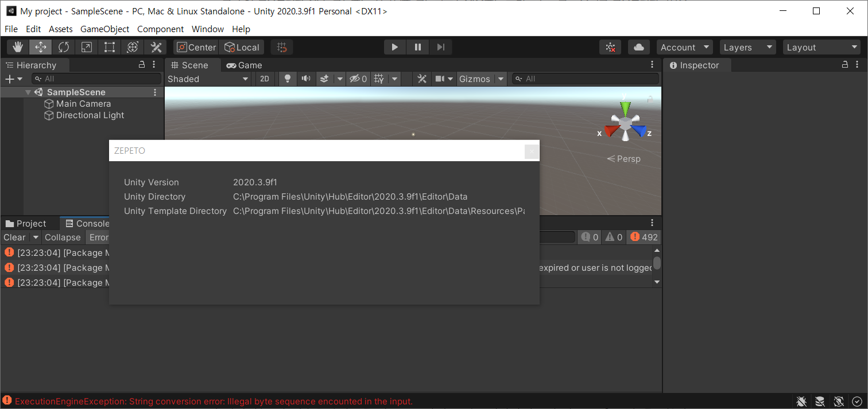Select the Scale tool
Screen dimensions: 868x409
coord(87,47)
